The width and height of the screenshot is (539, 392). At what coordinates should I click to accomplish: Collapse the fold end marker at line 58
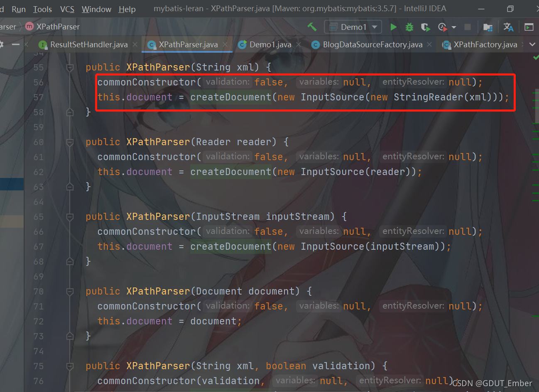click(70, 112)
